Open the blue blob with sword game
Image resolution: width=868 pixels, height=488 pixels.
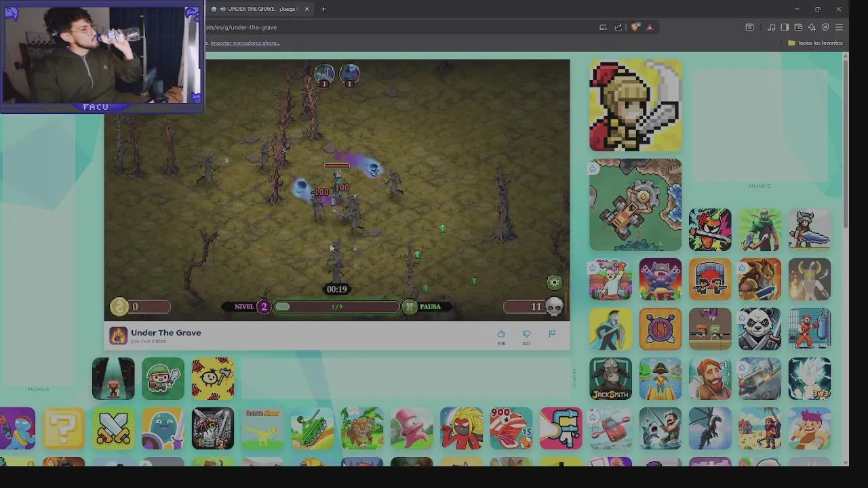point(163,428)
